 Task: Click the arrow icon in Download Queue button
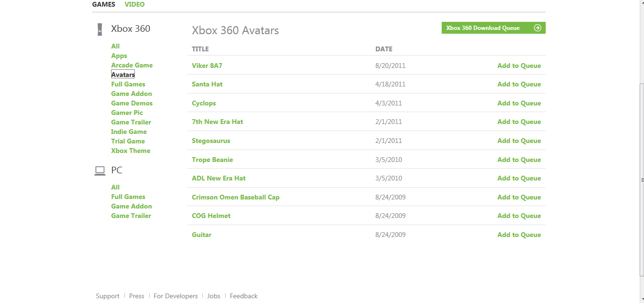coord(538,28)
